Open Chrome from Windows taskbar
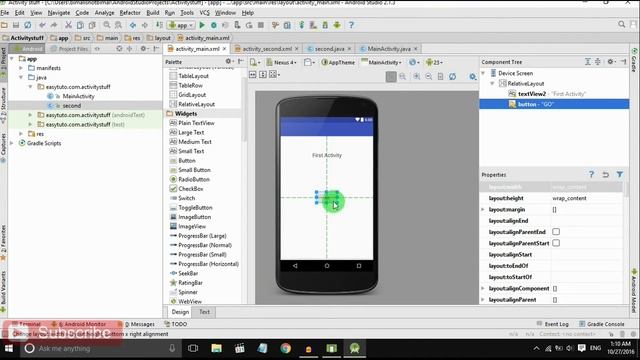Image resolution: width=640 pixels, height=360 pixels. [286, 348]
